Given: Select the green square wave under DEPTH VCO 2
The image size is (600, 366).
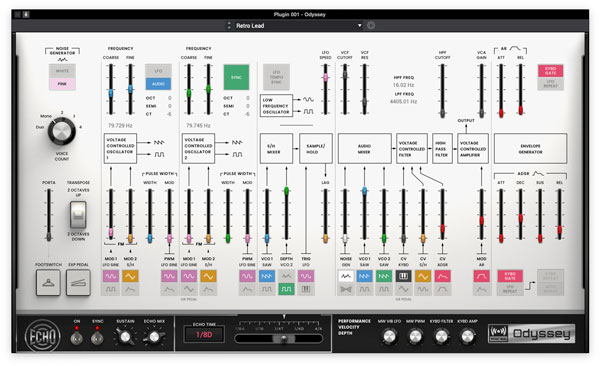Looking at the screenshot, I should 286,289.
